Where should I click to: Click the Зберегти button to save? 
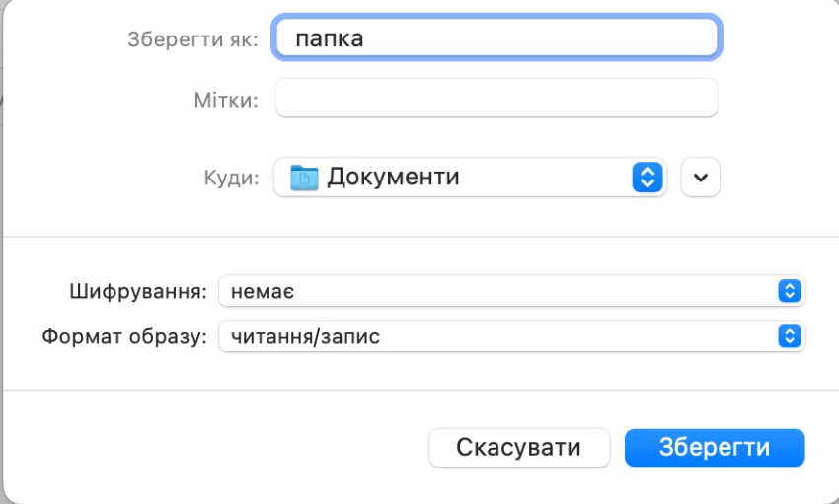pos(715,448)
